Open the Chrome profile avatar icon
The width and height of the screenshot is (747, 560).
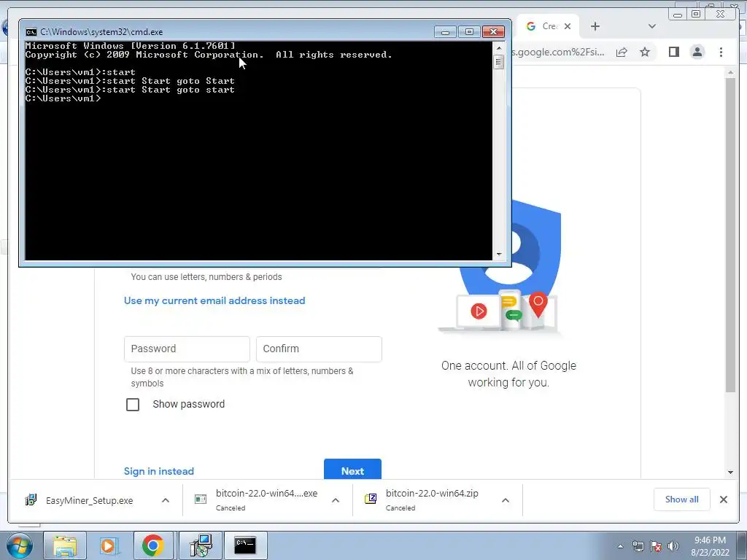[697, 52]
